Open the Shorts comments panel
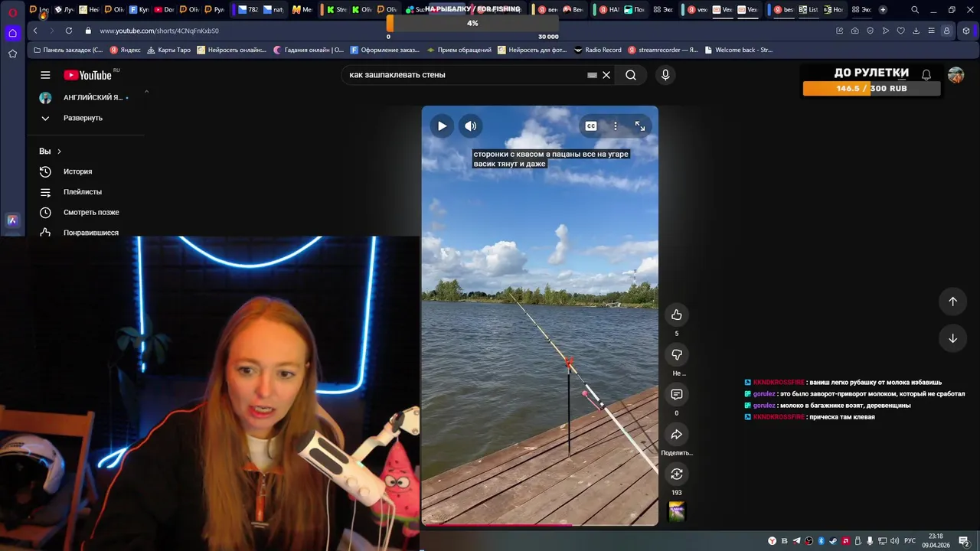Screen dimensions: 980x551 click(x=677, y=394)
